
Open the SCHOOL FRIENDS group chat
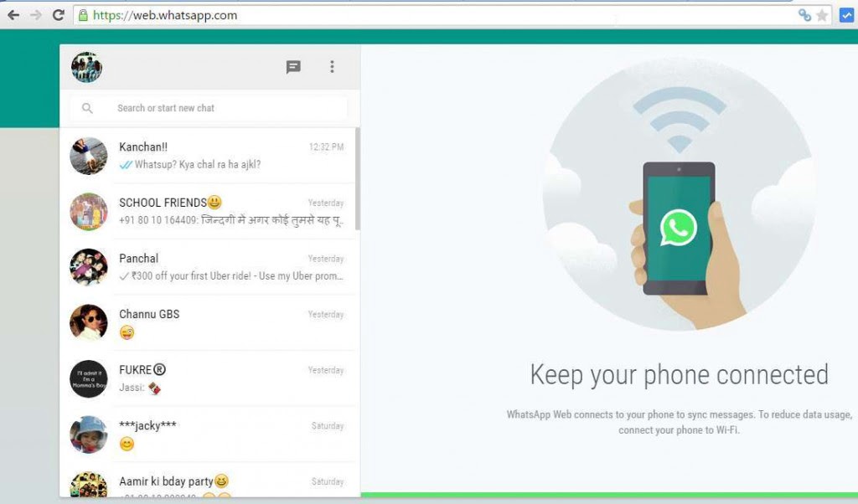[x=208, y=212]
